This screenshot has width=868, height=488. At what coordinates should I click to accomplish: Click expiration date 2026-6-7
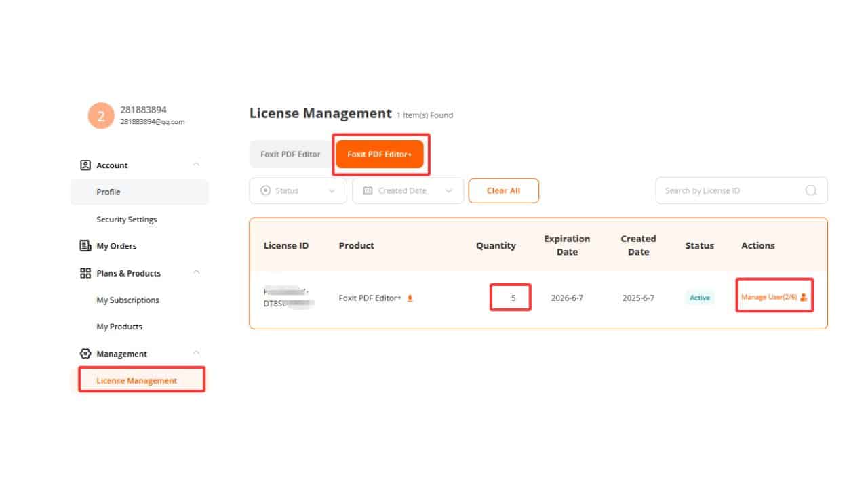point(567,298)
